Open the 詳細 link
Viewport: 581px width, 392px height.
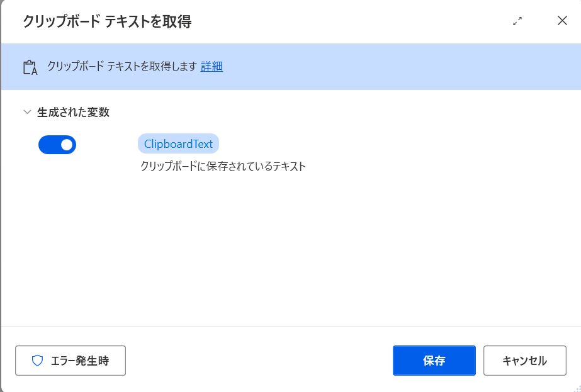click(x=212, y=66)
